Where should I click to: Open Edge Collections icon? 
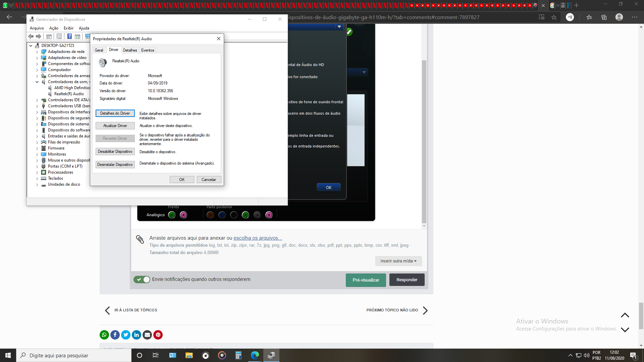pos(604,17)
